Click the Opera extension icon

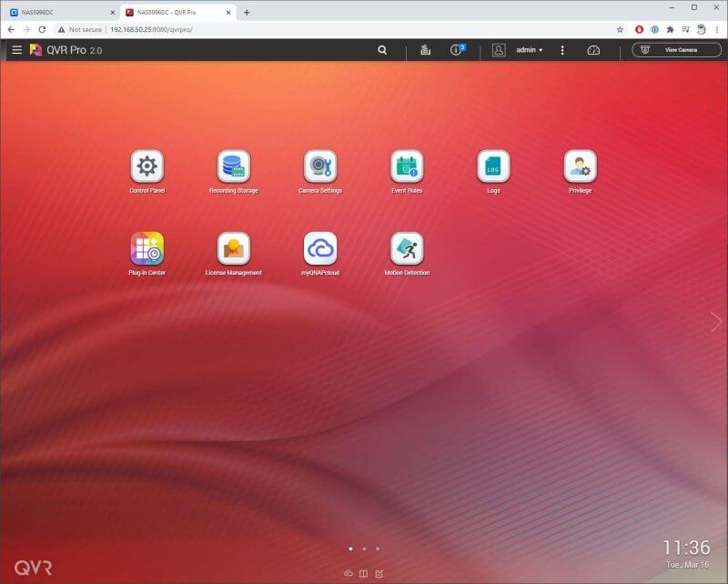coord(640,29)
